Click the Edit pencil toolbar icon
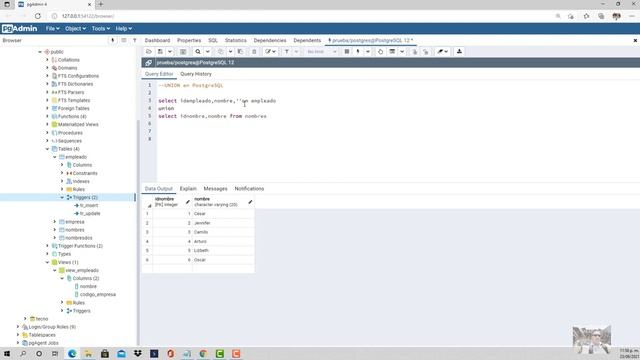 pyautogui.click(x=270, y=52)
